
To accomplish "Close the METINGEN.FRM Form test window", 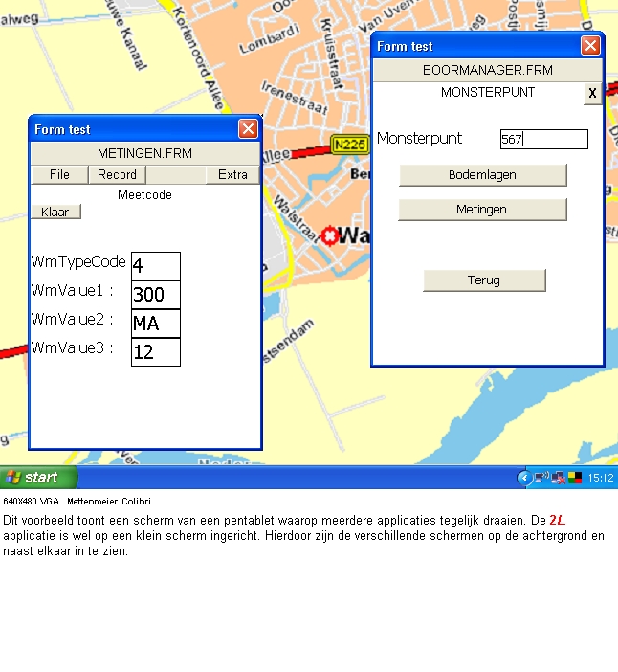I will (x=248, y=129).
